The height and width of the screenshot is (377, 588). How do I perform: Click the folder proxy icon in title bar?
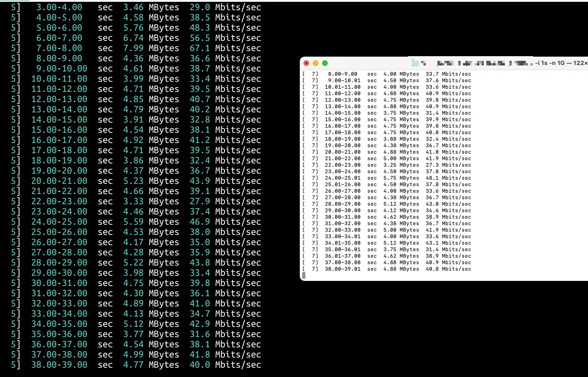416,63
